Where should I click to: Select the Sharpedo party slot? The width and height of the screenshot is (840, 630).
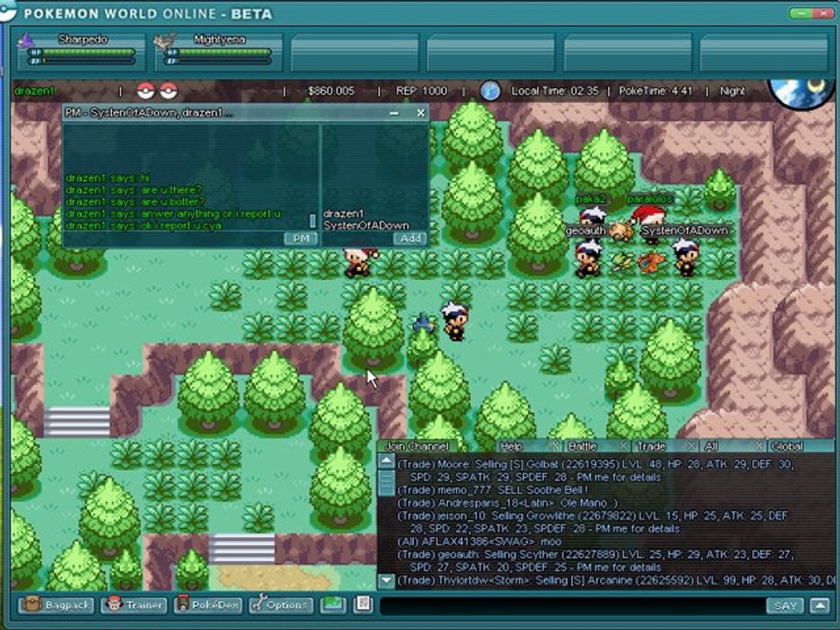81,52
